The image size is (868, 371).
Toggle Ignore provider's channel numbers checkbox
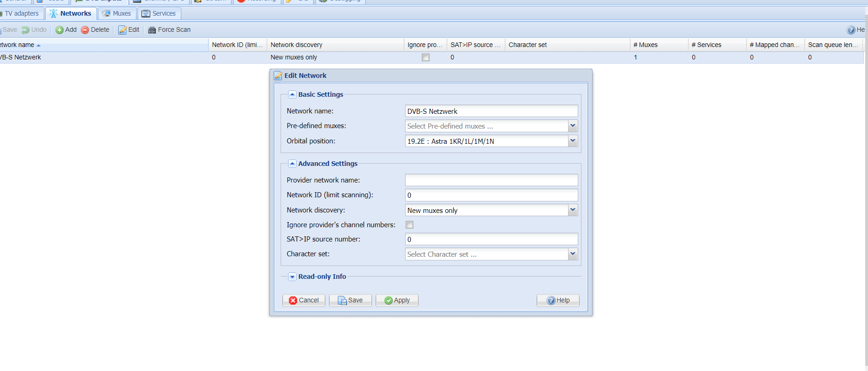409,225
